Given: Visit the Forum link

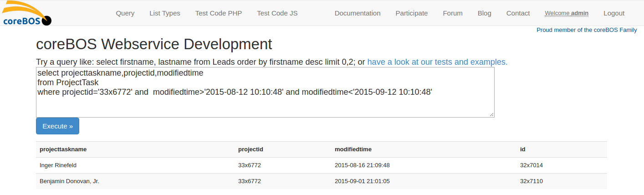Looking at the screenshot, I should pyautogui.click(x=453, y=13).
